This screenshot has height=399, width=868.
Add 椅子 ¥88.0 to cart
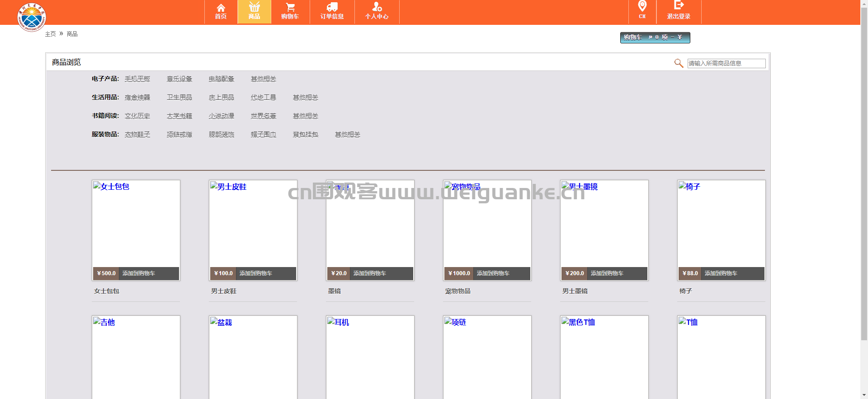point(721,273)
